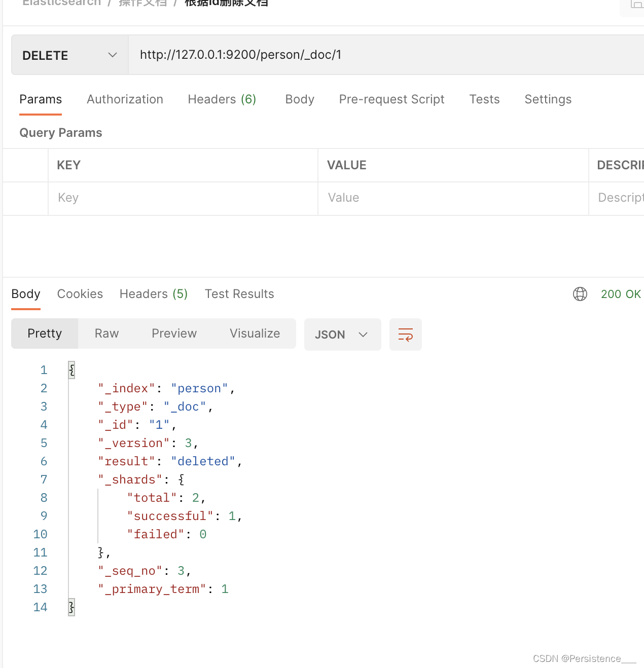644x668 pixels.
Task: Select the response Body tab
Action: click(26, 294)
